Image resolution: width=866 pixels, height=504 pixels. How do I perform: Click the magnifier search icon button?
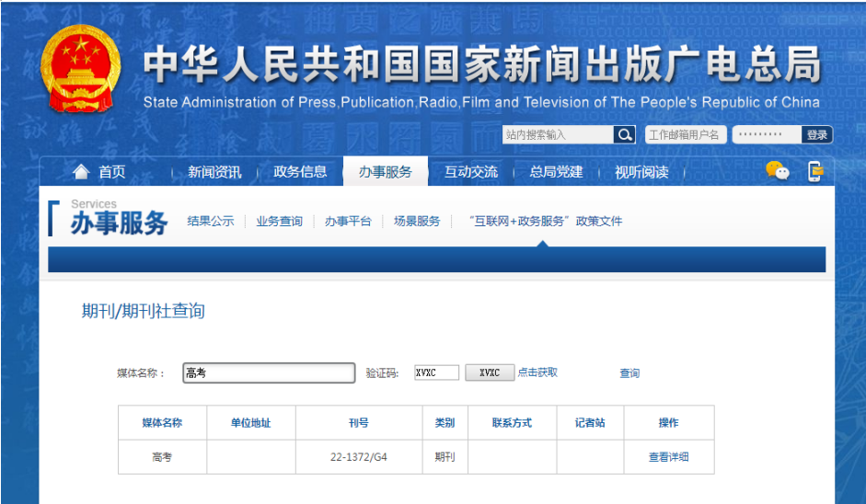[x=625, y=134]
